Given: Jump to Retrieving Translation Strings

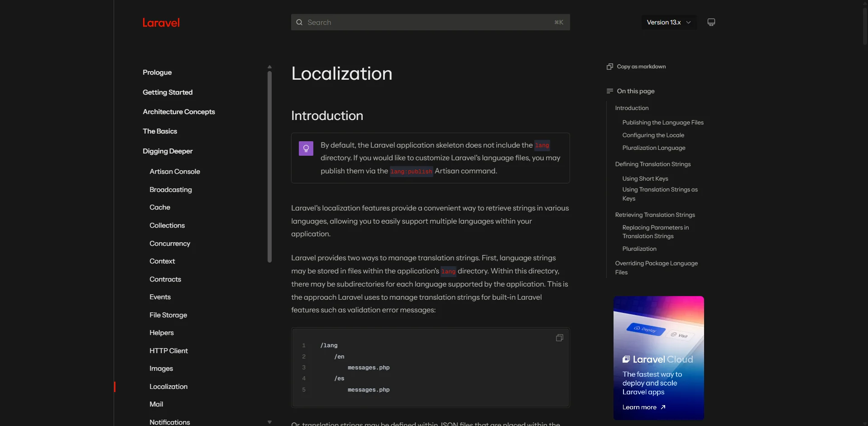Looking at the screenshot, I should pyautogui.click(x=655, y=215).
